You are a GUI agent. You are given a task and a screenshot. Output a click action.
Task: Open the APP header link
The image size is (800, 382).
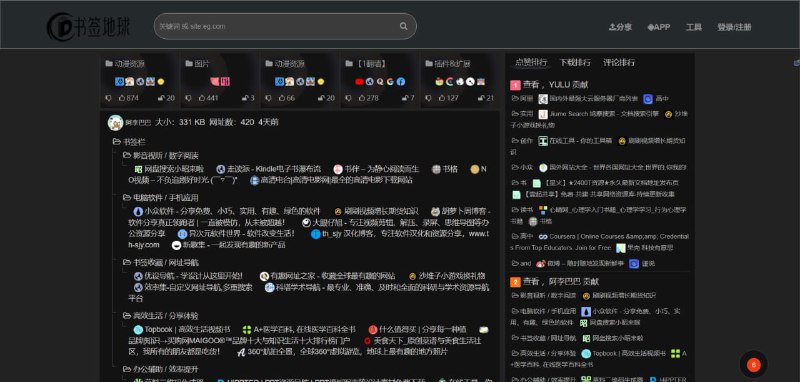[x=659, y=27]
